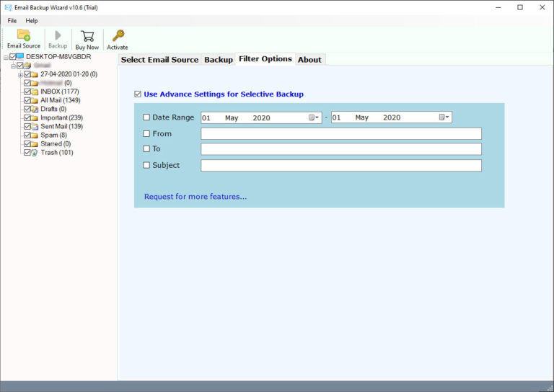The width and height of the screenshot is (554, 392).
Task: Collapse the DESKTOP-M8VGBDR tree node
Action: point(6,57)
